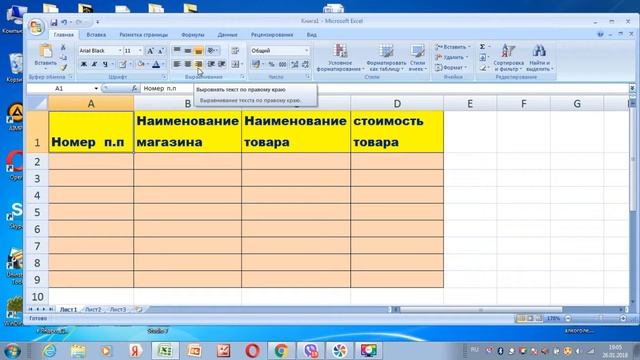Expand the A1 name box dropdown
This screenshot has width=640, height=360.
96,89
